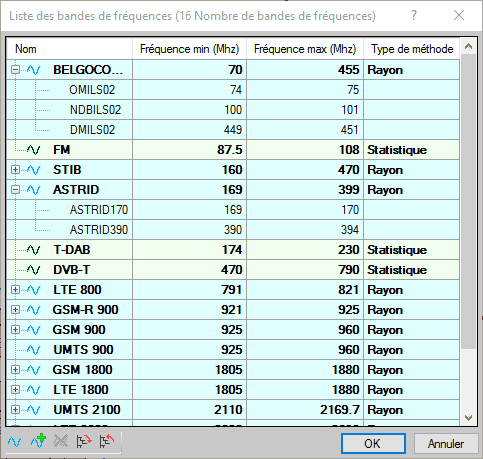
Task: Click Statistique method cell in DVB-T row
Action: 411,270
